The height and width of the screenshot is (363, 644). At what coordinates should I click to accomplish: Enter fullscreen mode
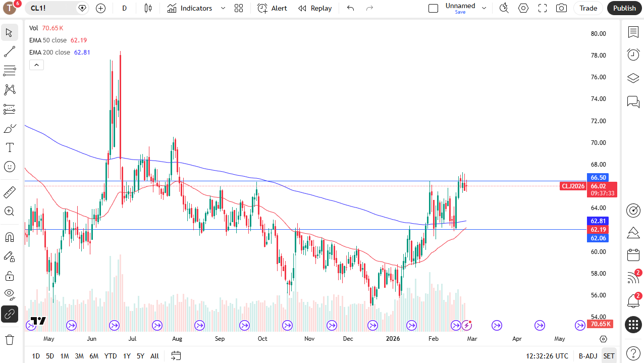(x=543, y=8)
